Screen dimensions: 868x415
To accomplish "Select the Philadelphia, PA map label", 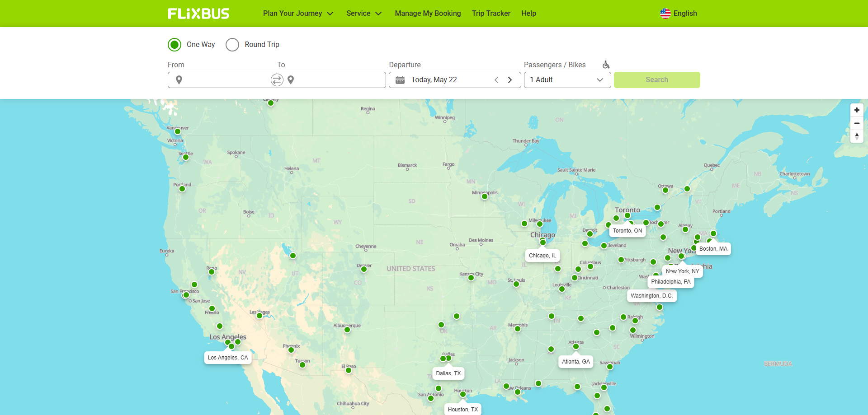I will [671, 282].
